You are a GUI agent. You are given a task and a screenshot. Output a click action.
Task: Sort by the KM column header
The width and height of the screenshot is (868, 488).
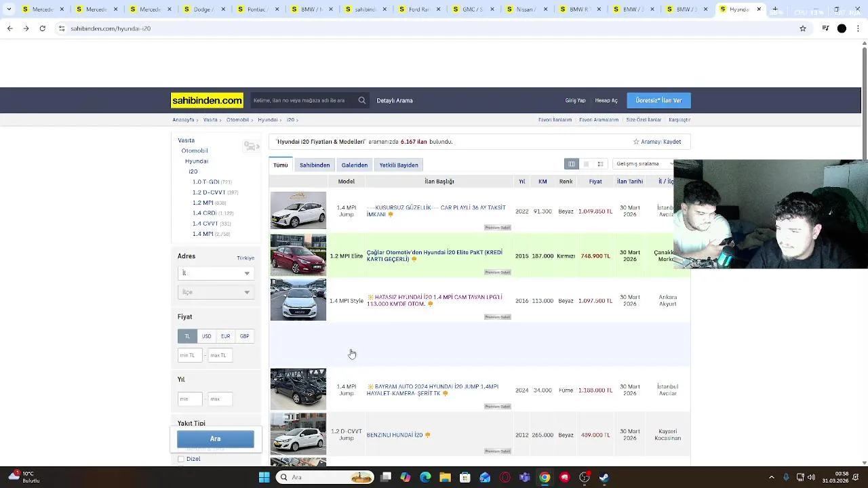click(542, 182)
